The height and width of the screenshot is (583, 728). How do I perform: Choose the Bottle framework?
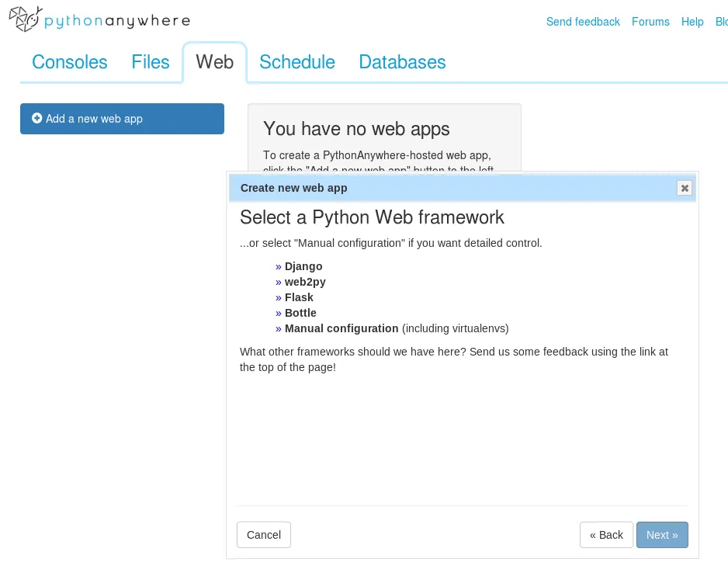[x=300, y=313]
